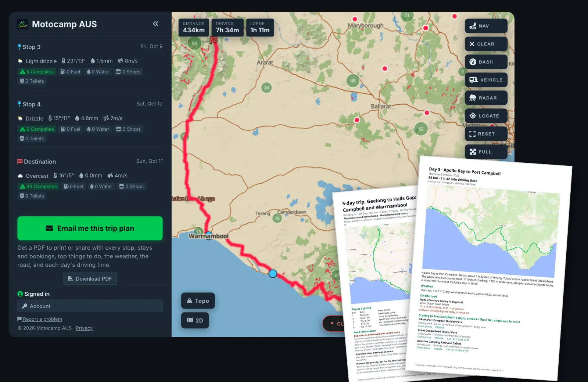Screen dimensions: 588x382
Task: Clear the route with the CLEAR button
Action: point(486,44)
